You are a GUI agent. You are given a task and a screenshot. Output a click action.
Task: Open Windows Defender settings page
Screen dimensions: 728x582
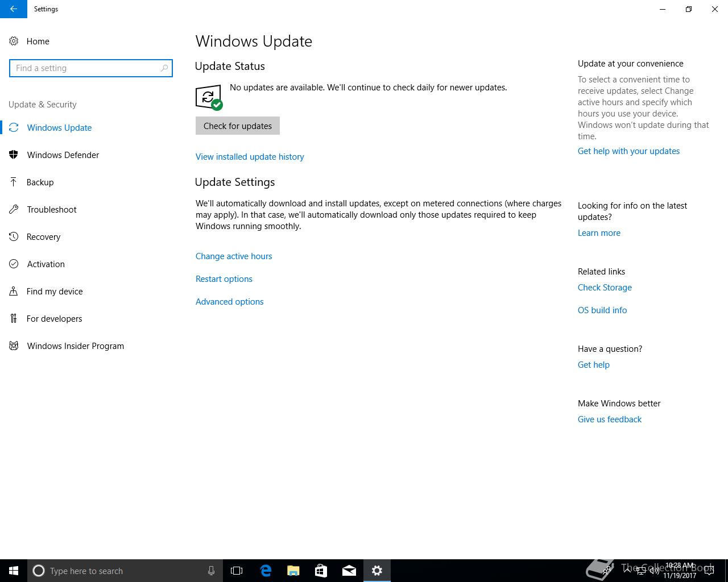[63, 155]
